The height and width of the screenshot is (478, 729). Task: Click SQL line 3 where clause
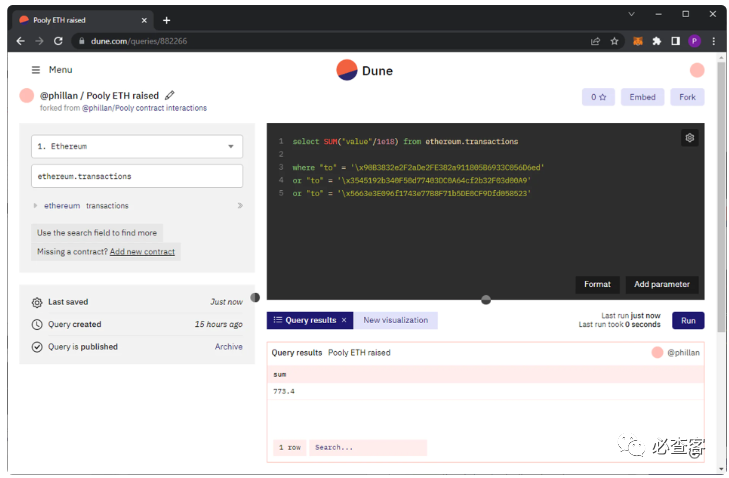coord(418,167)
